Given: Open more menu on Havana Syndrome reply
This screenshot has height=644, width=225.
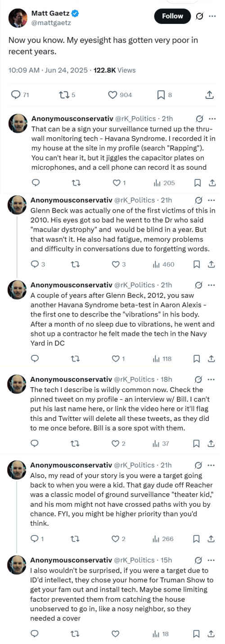Looking at the screenshot, I should click(x=212, y=119).
